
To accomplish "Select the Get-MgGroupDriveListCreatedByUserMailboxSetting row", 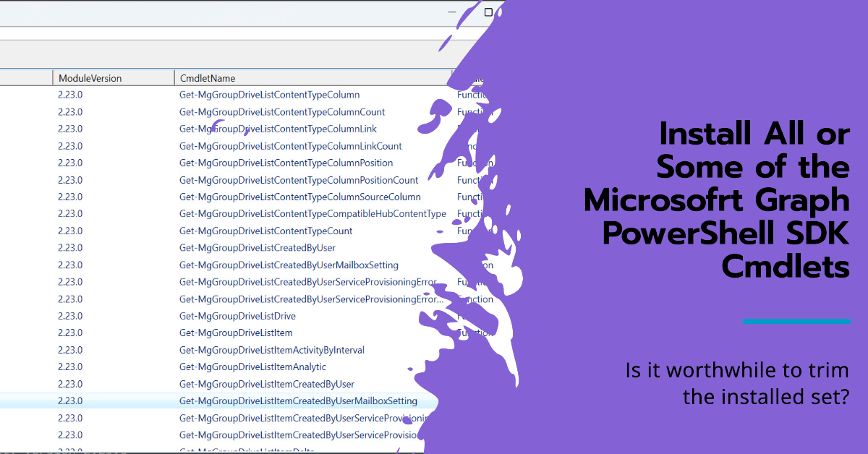I will (289, 265).
